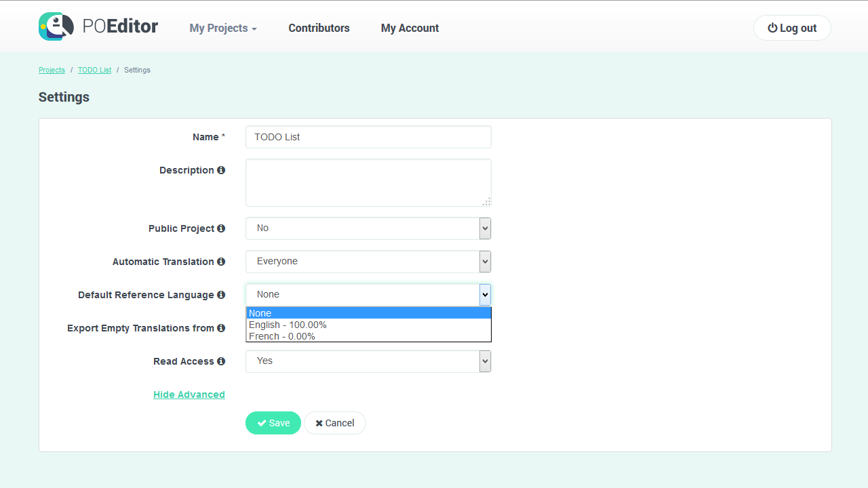The image size is (868, 488).
Task: Click the Read Access info icon
Action: pyautogui.click(x=222, y=361)
